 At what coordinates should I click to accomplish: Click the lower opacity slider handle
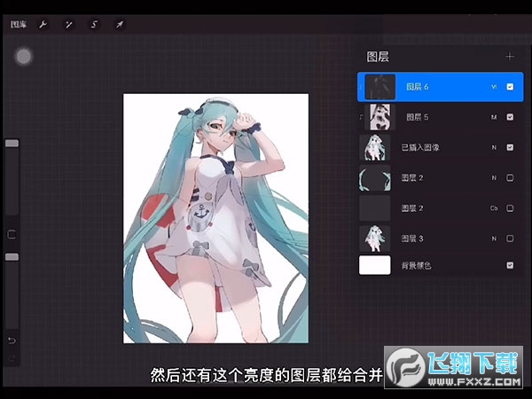(12, 257)
